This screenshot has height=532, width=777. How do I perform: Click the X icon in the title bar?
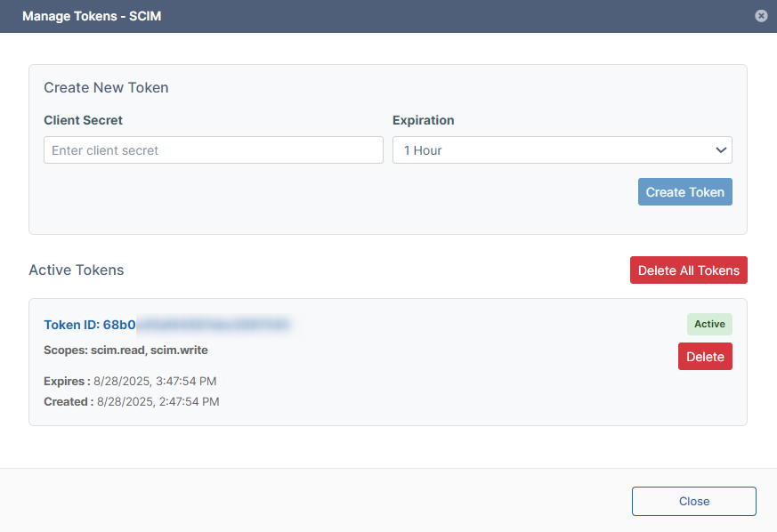761,16
